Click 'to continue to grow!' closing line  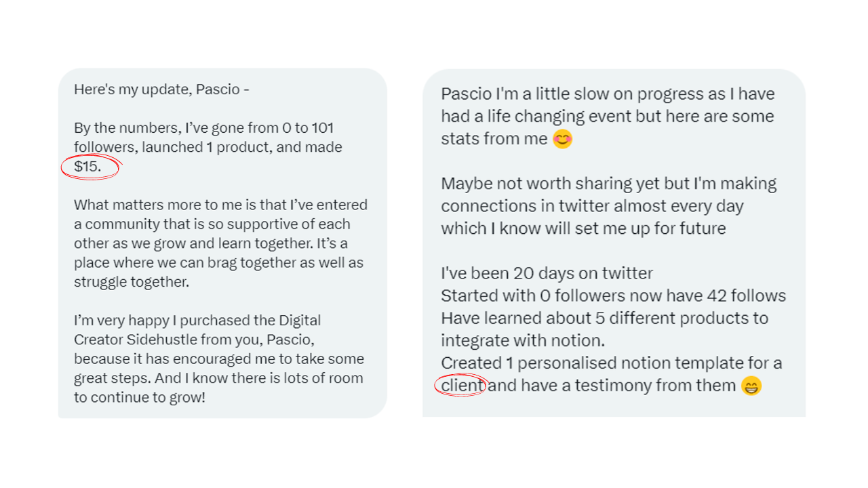pyautogui.click(x=140, y=397)
